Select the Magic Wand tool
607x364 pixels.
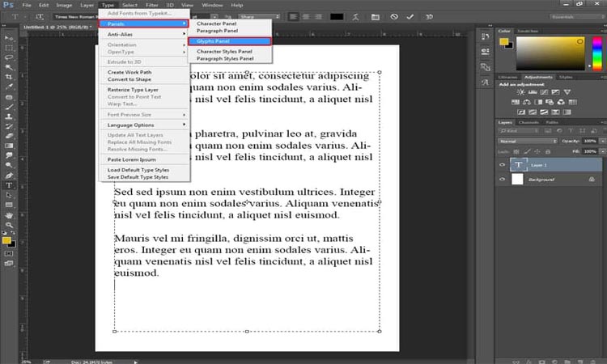tap(9, 67)
